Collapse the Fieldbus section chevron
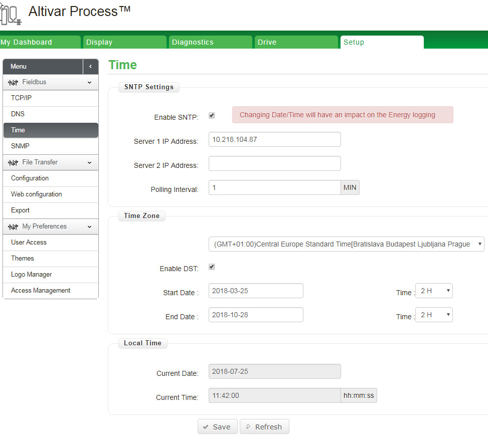 pyautogui.click(x=90, y=82)
